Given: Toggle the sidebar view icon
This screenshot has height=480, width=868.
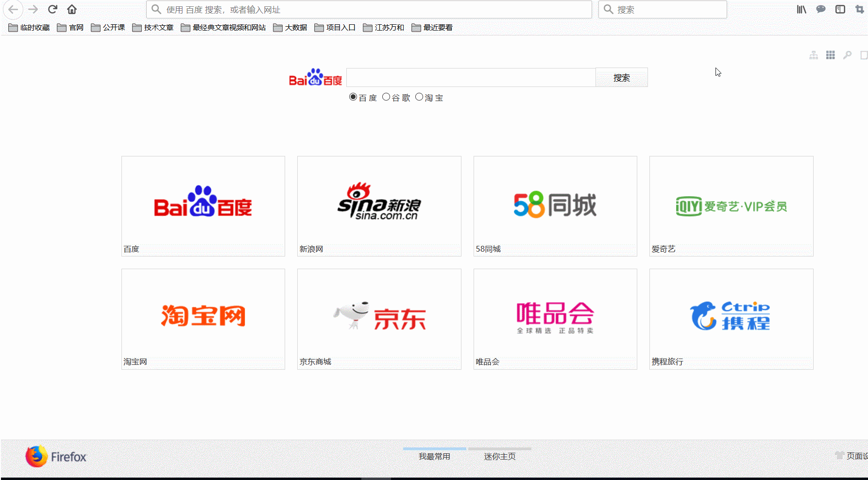Looking at the screenshot, I should (840, 9).
